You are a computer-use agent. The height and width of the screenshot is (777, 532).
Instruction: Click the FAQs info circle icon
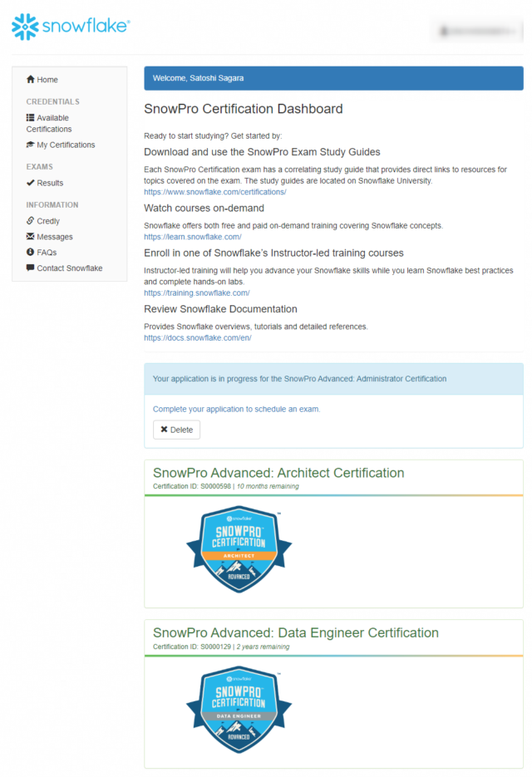[x=30, y=253]
